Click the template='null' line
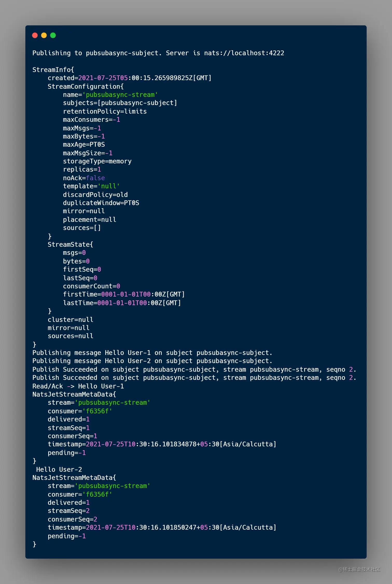Image resolution: width=392 pixels, height=584 pixels. pos(92,186)
